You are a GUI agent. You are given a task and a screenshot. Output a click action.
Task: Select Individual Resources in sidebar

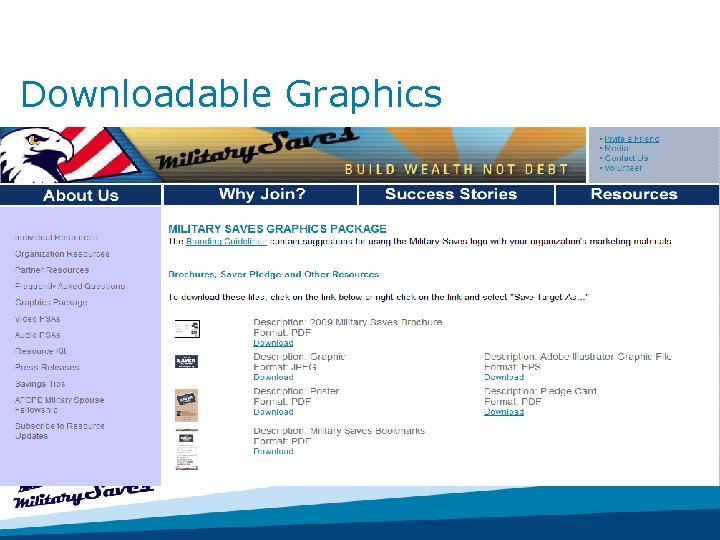coord(56,237)
